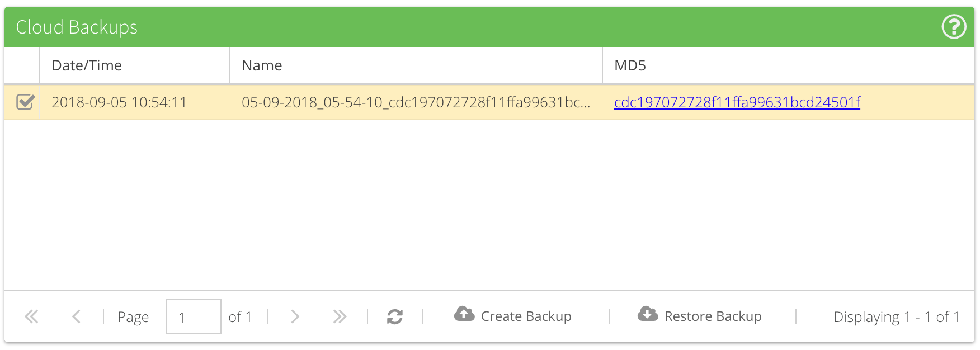Click the Cloud Backups panel title

coord(77,27)
